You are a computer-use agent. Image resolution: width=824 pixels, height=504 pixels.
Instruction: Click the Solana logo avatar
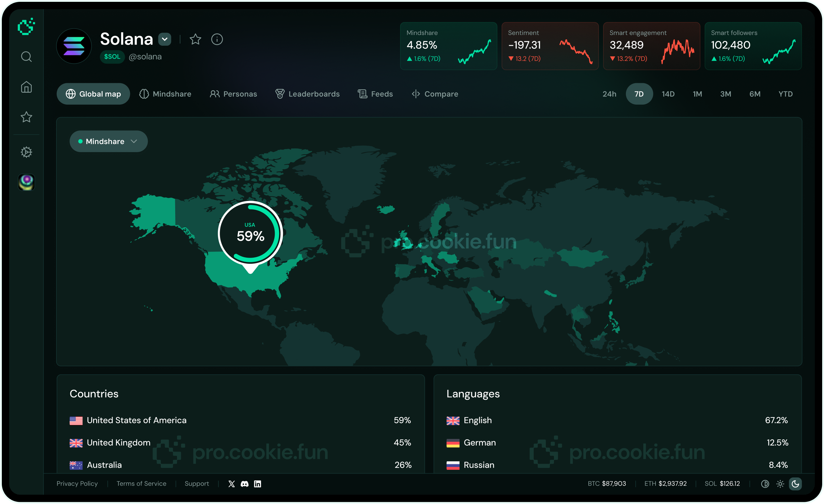[x=74, y=46]
